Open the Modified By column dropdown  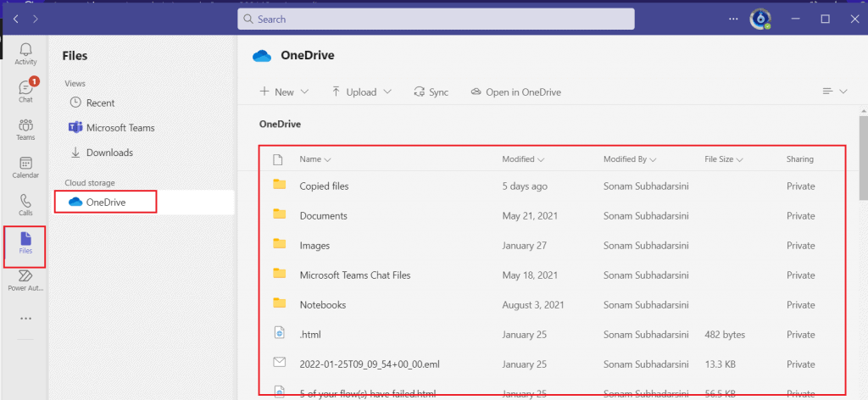point(630,159)
